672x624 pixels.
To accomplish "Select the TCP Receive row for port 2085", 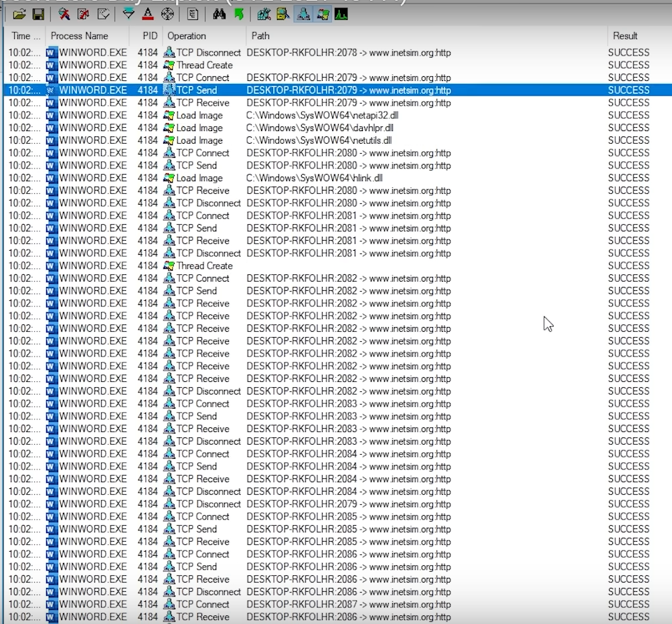I will pos(338,541).
